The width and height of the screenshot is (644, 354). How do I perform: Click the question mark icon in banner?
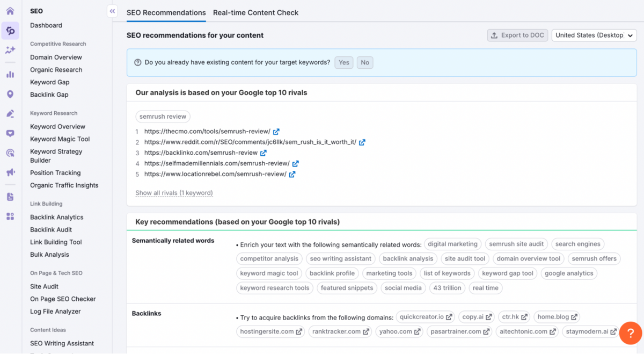138,62
